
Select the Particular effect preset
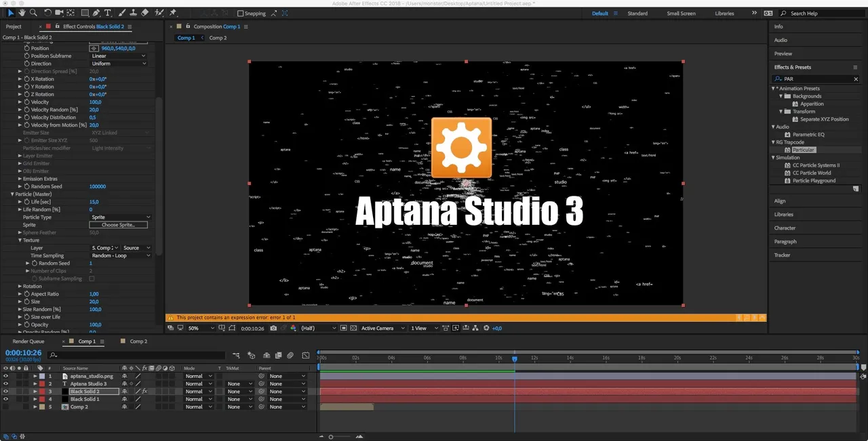(804, 150)
